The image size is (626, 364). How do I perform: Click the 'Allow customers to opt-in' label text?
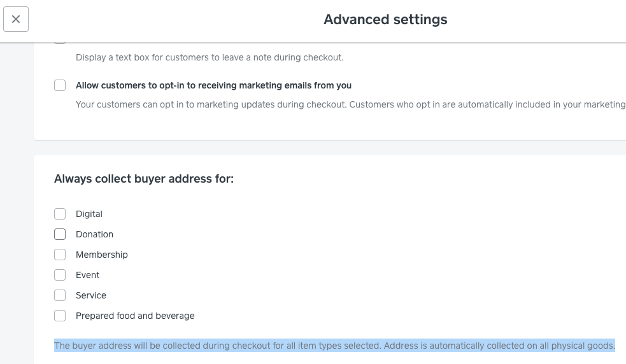pos(213,85)
